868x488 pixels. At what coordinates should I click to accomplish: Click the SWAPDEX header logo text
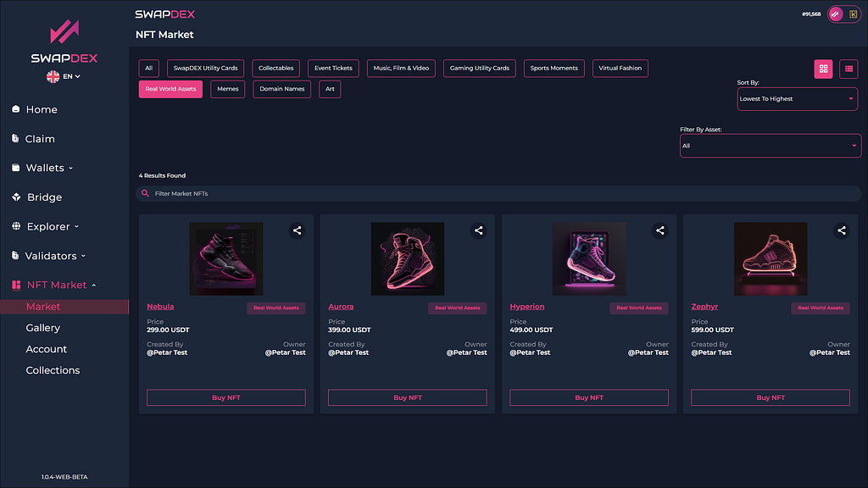[x=165, y=14]
